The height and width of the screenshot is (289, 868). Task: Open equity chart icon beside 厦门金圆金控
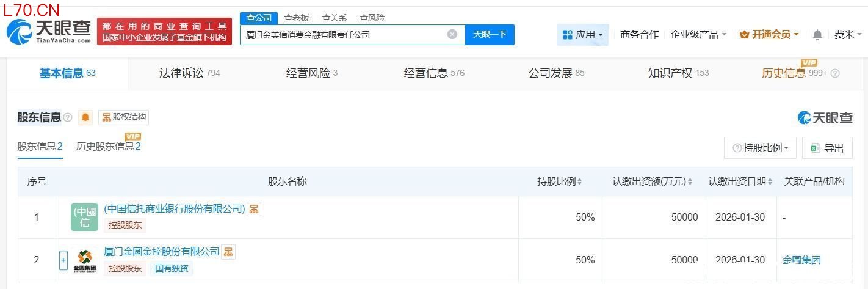pyautogui.click(x=228, y=252)
